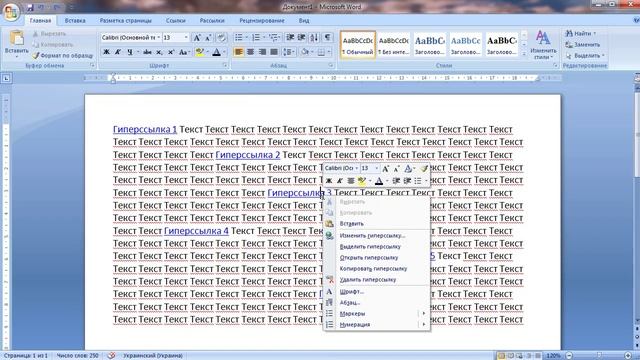Viewport: 640px width, 360px height.
Task: Click the zoom out minus button in status bar
Action: coord(569,356)
